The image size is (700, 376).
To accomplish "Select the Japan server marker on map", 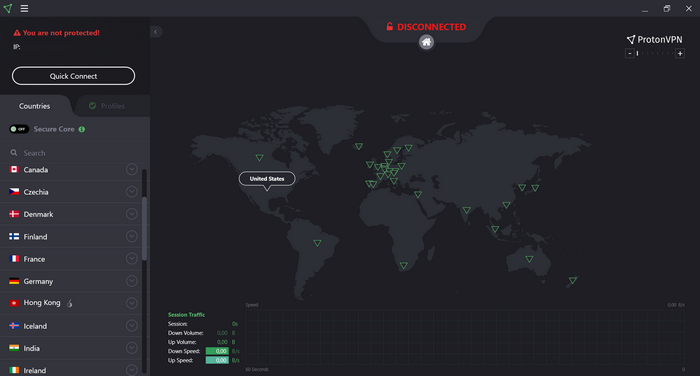I will click(x=535, y=188).
